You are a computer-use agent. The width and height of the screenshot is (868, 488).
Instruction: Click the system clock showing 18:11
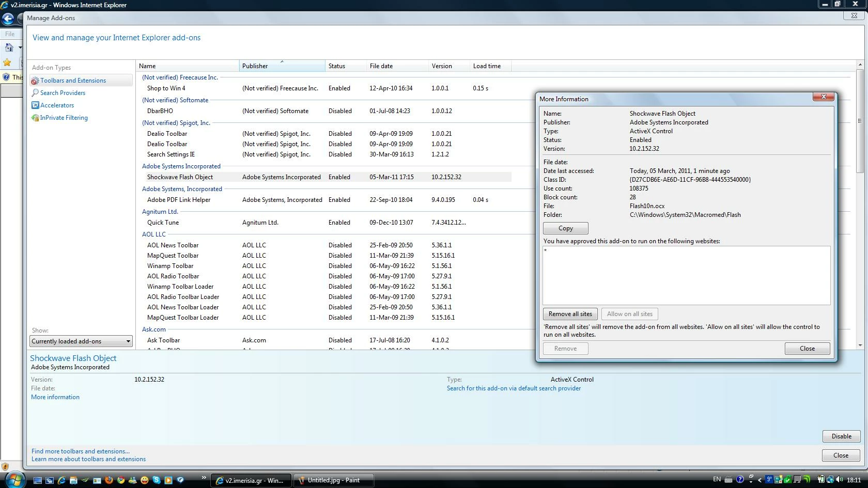pos(854,480)
